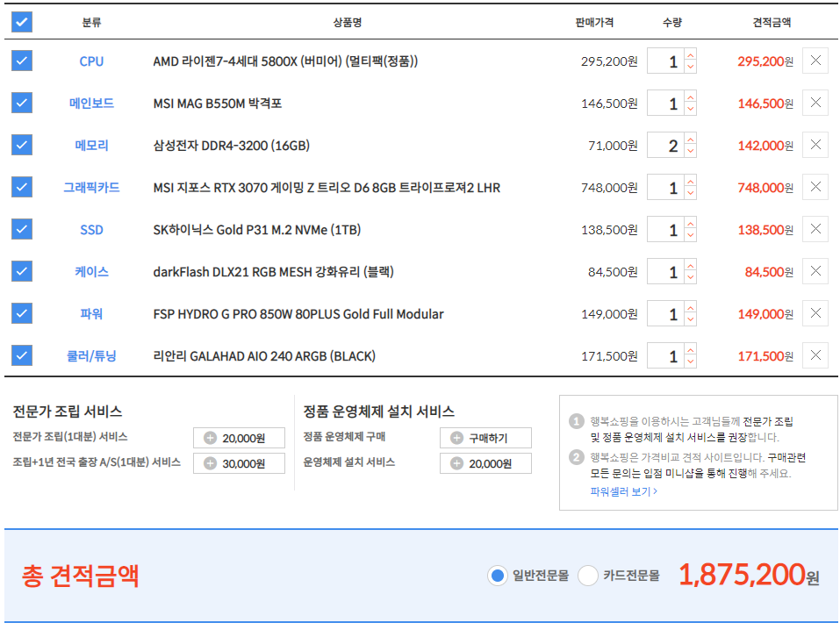Click the 판매가격 column header

[594, 23]
